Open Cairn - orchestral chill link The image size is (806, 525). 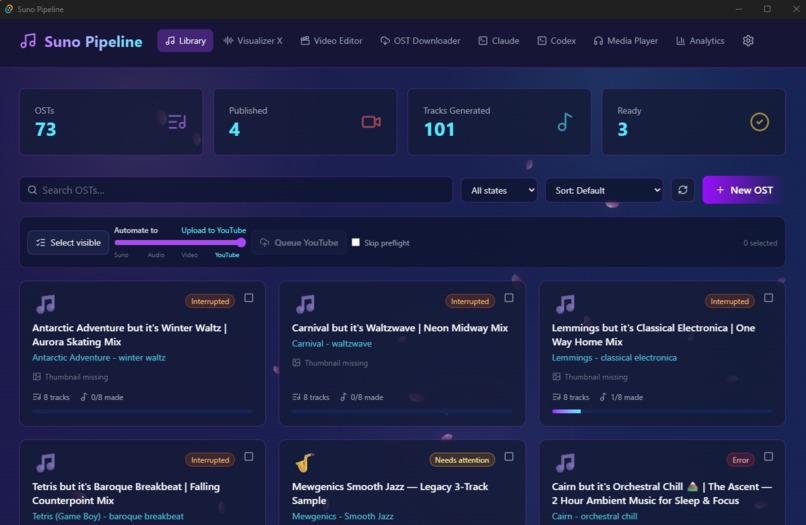coord(594,516)
